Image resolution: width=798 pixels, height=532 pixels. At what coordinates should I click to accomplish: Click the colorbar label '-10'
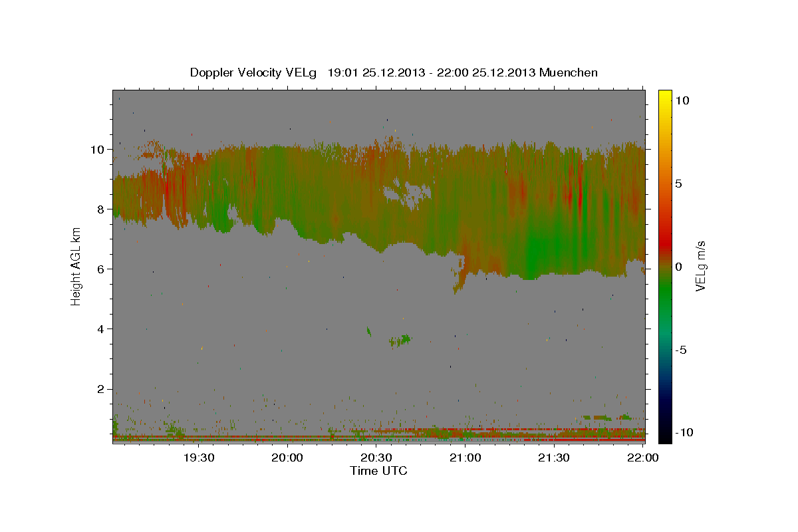point(684,432)
